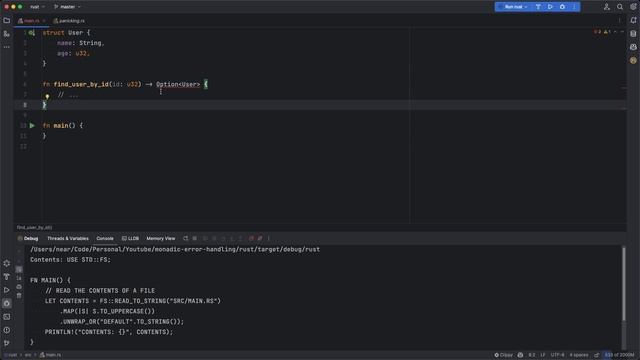Click scroll-to-end icon in console gutter
This screenshot has width=640, height=360.
[x=19, y=278]
